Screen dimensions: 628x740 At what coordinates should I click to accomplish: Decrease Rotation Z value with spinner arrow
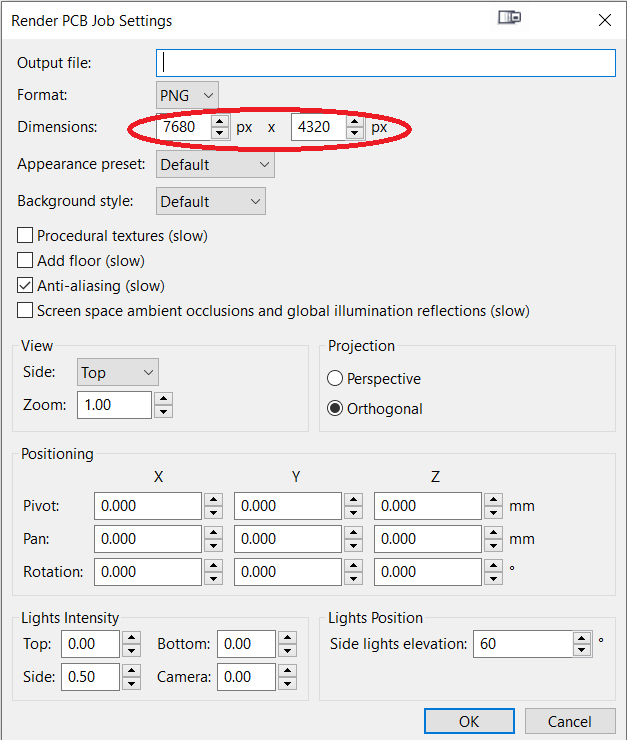493,578
